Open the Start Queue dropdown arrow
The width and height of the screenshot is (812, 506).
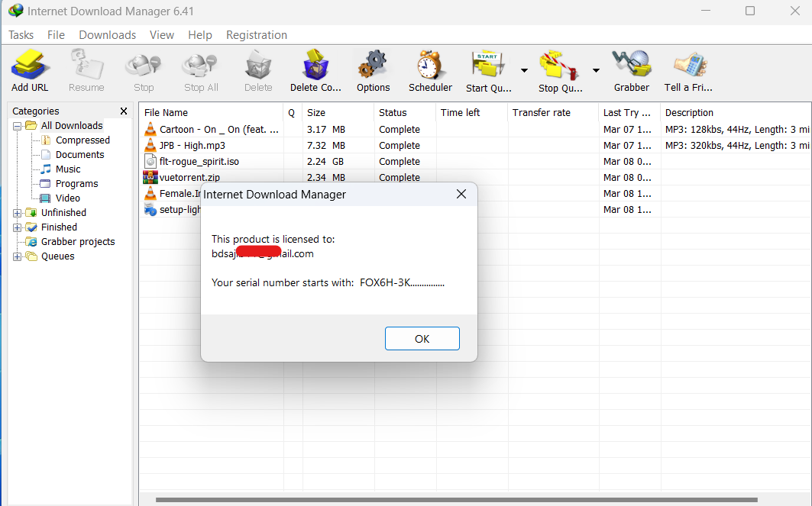(524, 70)
